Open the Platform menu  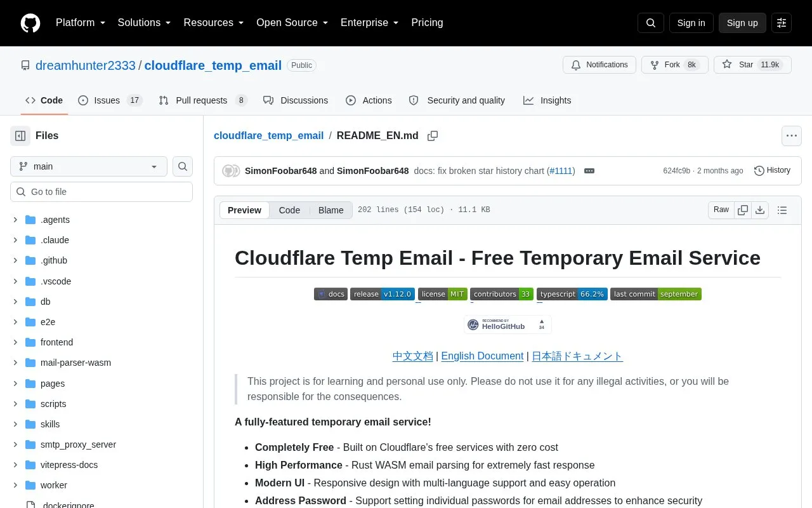80,23
